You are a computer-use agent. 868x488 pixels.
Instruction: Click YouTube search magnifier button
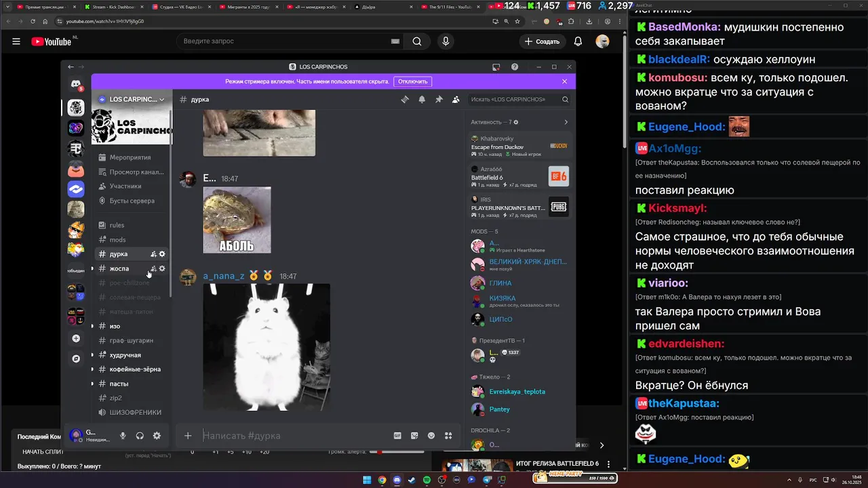pyautogui.click(x=417, y=41)
